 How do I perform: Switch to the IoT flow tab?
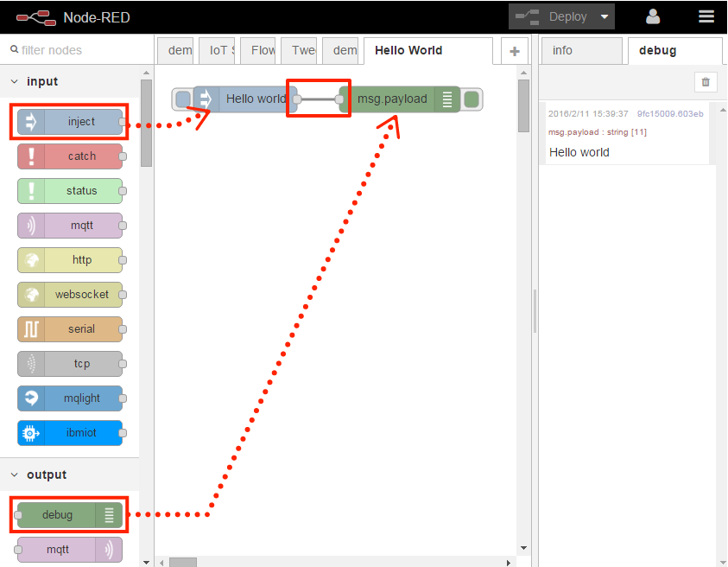coord(217,50)
